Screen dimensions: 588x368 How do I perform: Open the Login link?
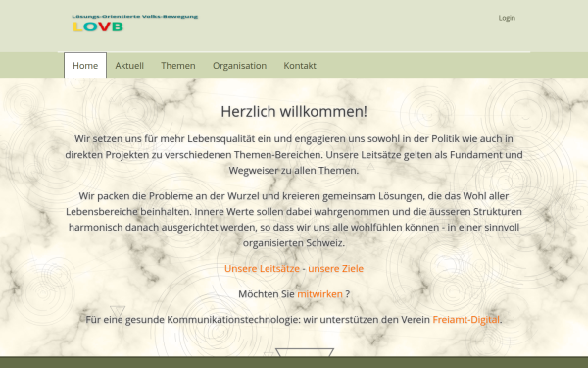pyautogui.click(x=507, y=18)
